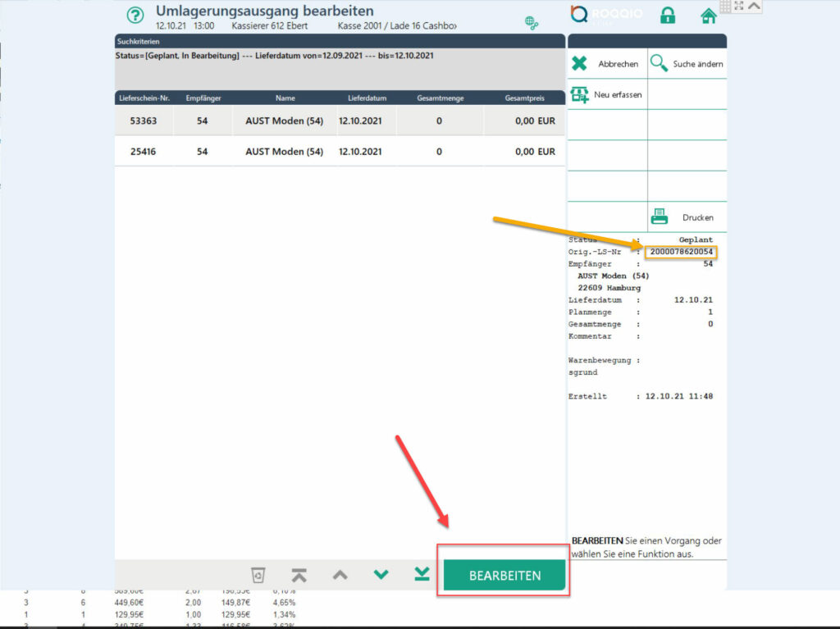Image resolution: width=840 pixels, height=629 pixels.
Task: Click the ROQQIO logo
Action: coord(605,15)
